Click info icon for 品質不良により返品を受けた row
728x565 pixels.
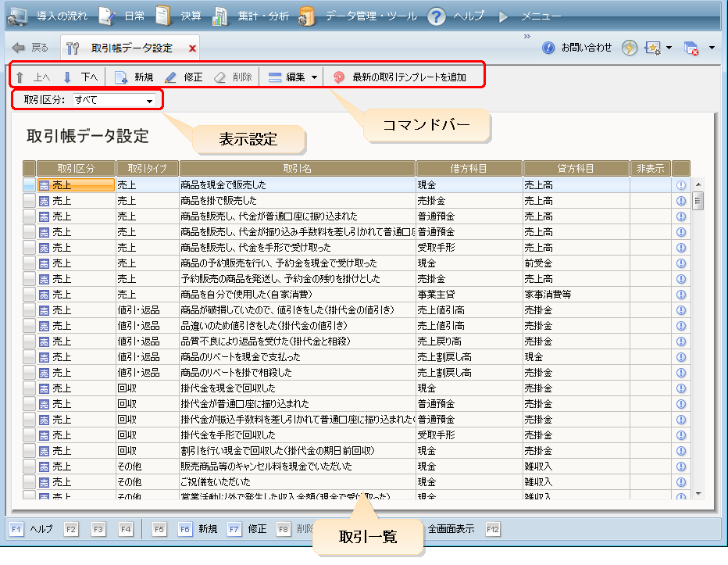681,342
